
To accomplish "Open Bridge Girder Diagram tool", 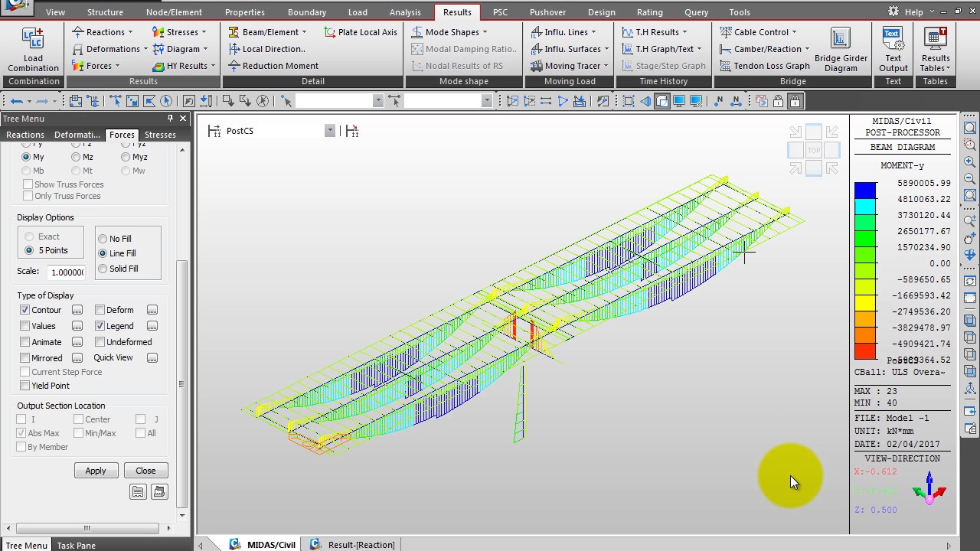I will (x=841, y=50).
